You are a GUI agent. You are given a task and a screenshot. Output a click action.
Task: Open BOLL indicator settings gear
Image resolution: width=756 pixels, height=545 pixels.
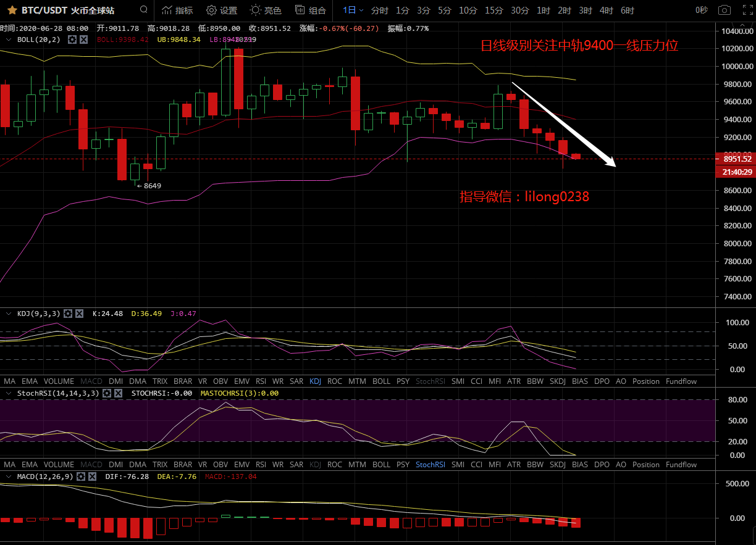coord(72,40)
